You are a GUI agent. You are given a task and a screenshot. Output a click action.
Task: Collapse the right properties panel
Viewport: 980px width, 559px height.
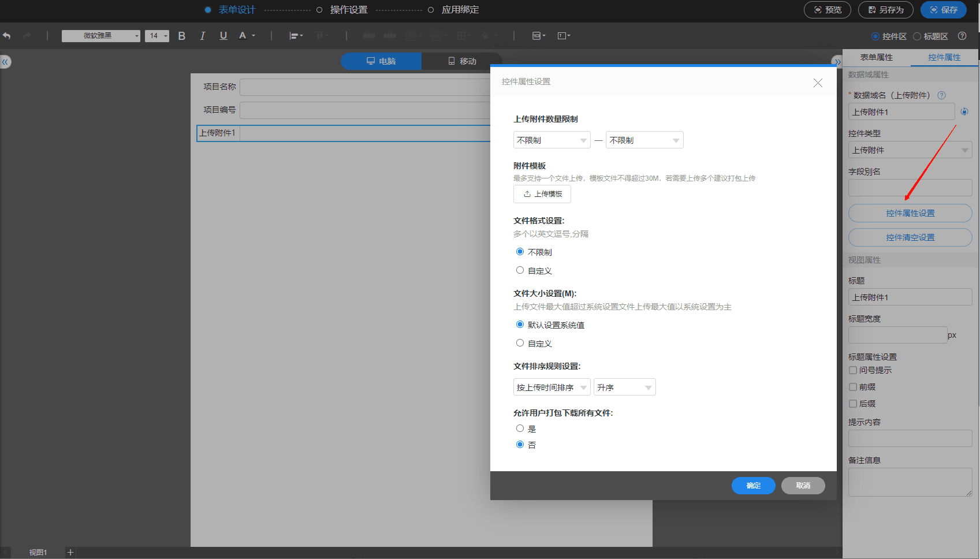pos(837,62)
